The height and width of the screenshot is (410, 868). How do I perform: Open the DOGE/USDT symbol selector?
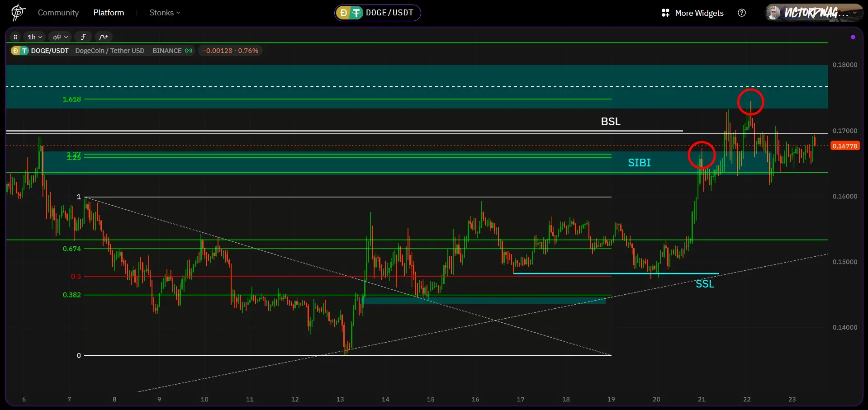point(378,13)
